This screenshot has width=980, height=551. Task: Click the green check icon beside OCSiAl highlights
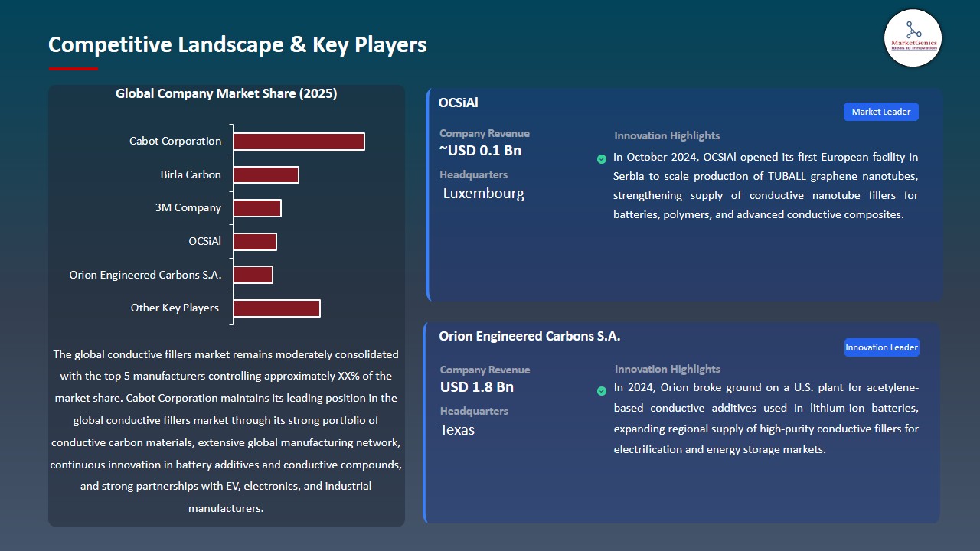602,159
